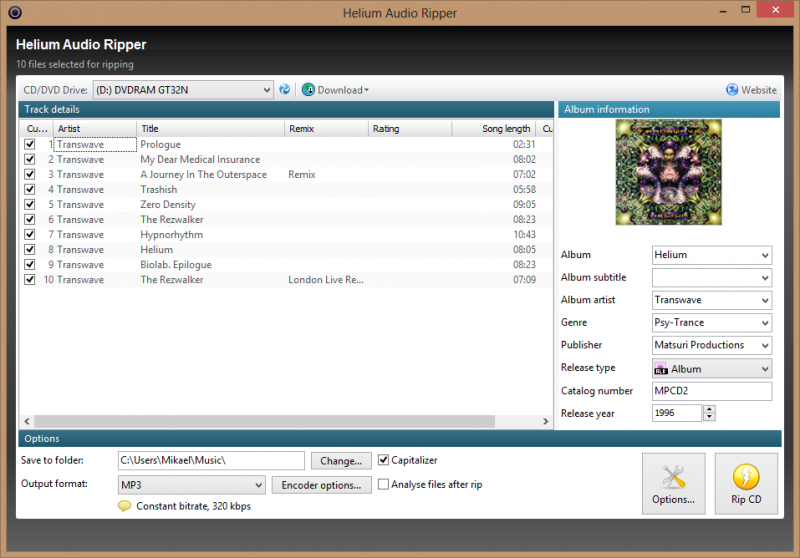
Task: Uncheck track 4 Trashish checkbox
Action: click(30, 189)
